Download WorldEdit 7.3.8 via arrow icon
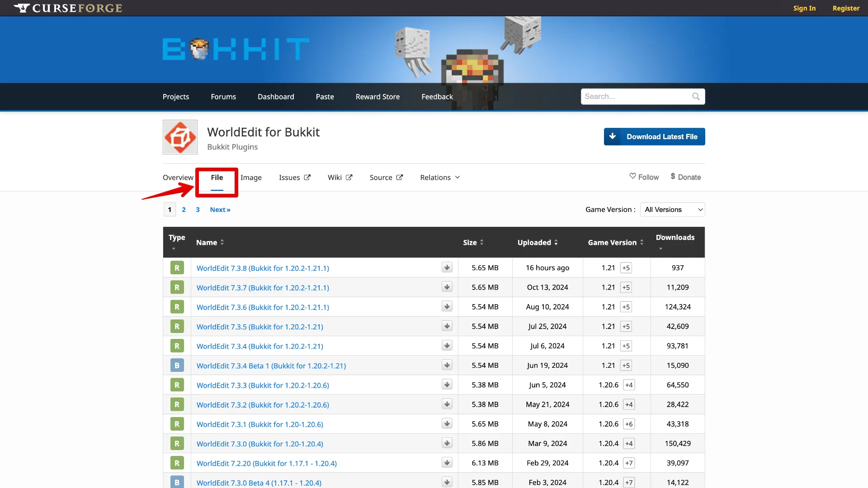 447,267
